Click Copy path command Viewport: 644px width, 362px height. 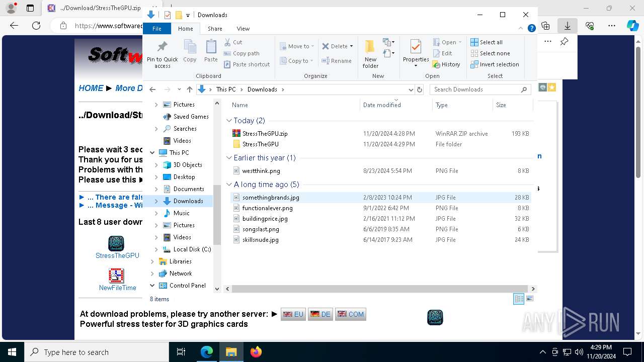pos(242,53)
